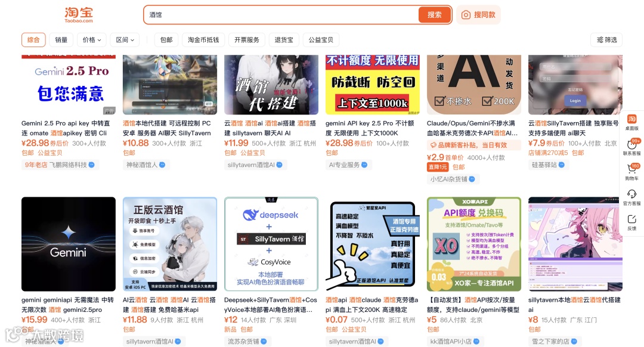Run the search with the orange 搜索 button

coord(435,15)
